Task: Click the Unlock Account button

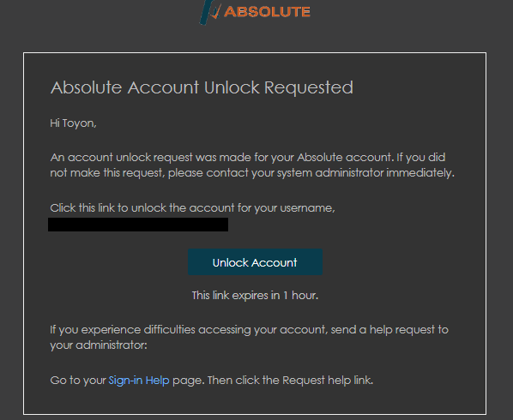Action: [255, 261]
